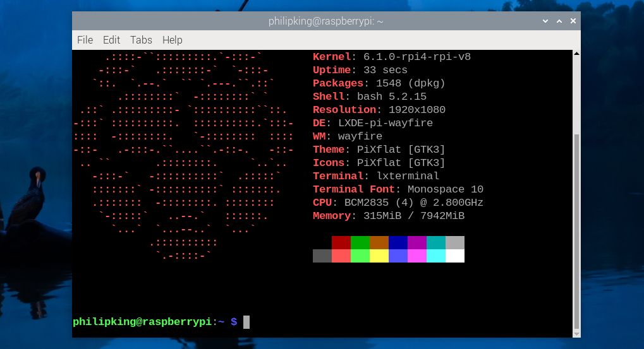Viewport: 644px width, 349px height.
Task: Click the Icons value PiXflat [GTK3]
Action: pos(401,163)
